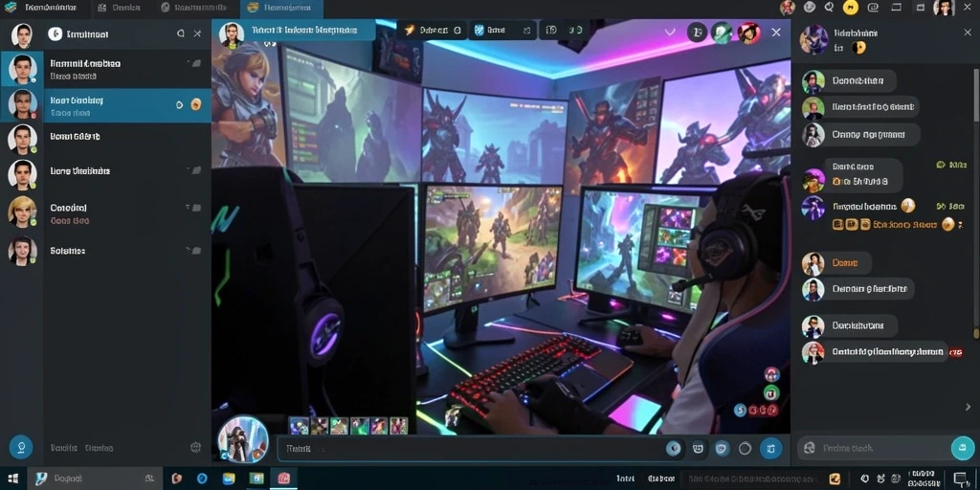
Task: Open the folder icon on the taskbar
Action: click(x=229, y=479)
